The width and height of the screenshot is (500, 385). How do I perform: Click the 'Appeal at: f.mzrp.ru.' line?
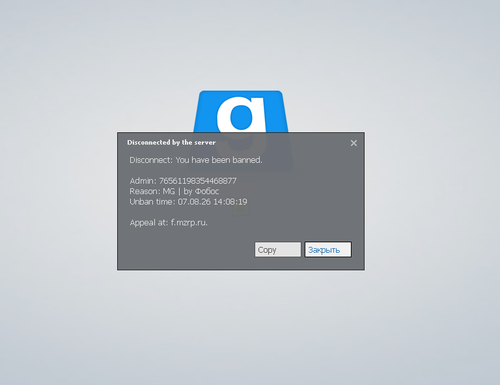[x=169, y=223]
